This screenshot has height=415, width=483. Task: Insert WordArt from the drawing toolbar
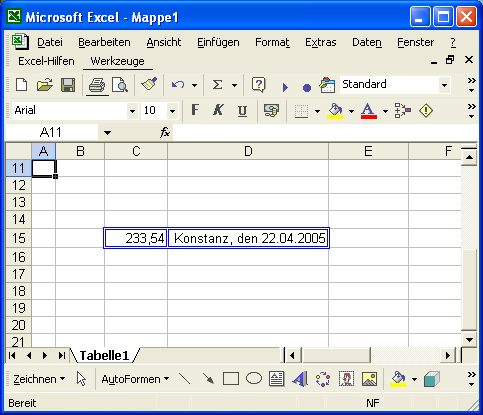point(300,379)
